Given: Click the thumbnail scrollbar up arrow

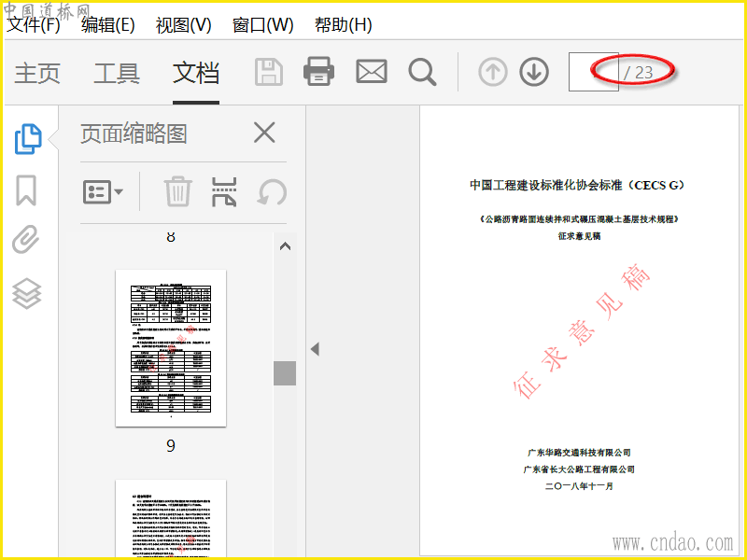Looking at the screenshot, I should [285, 246].
